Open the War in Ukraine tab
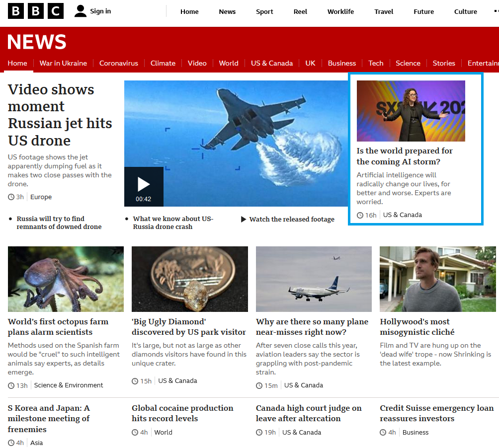499x448 pixels. (x=63, y=63)
